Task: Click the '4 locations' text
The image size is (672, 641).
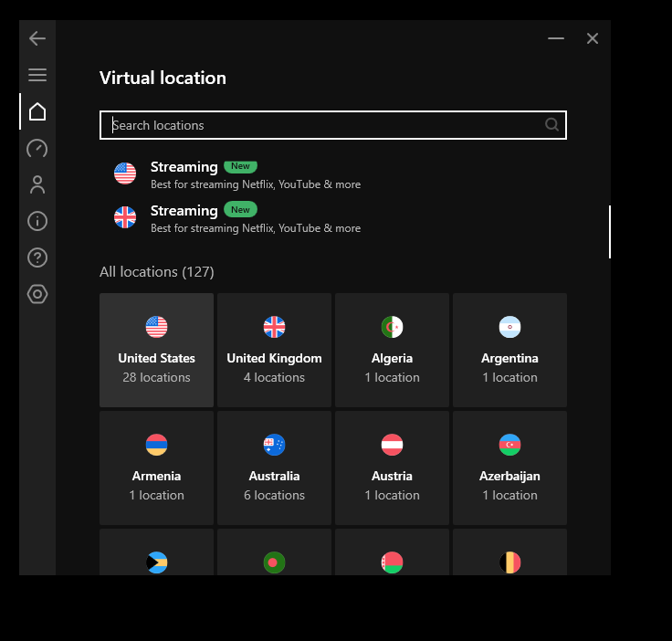Action: point(274,377)
